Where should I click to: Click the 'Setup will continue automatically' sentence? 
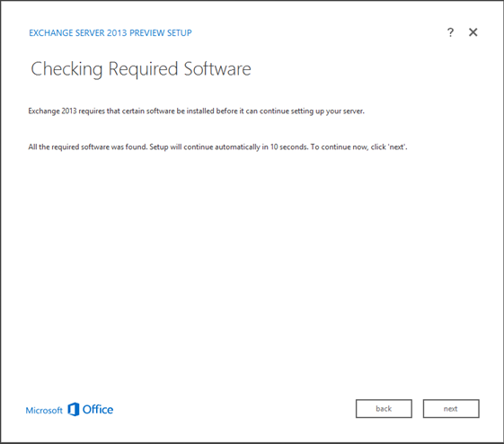click(x=229, y=147)
